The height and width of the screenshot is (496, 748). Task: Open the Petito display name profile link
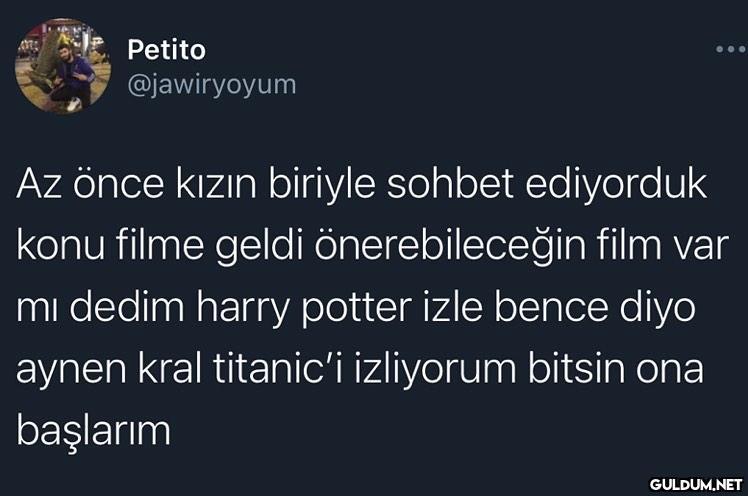click(x=166, y=50)
